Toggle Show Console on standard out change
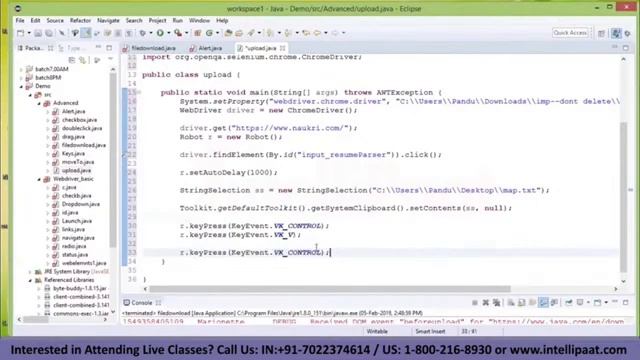 543,302
